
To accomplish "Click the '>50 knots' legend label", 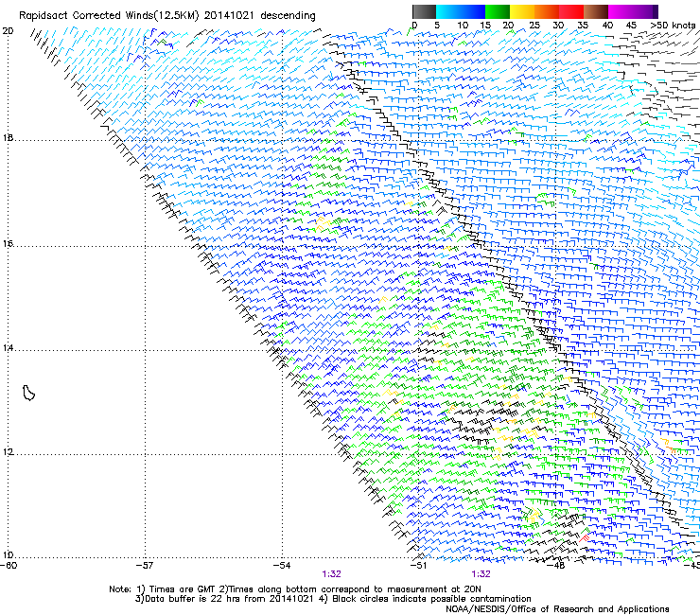I will [673, 25].
